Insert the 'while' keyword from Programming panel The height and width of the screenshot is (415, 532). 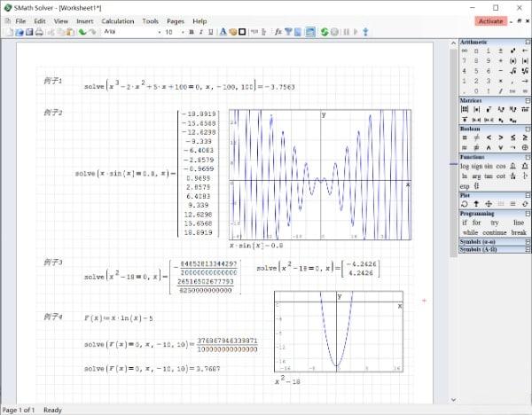pyautogui.click(x=470, y=232)
